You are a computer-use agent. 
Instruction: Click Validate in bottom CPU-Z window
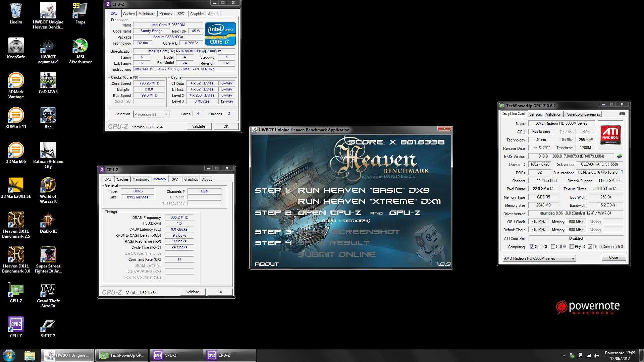193,292
